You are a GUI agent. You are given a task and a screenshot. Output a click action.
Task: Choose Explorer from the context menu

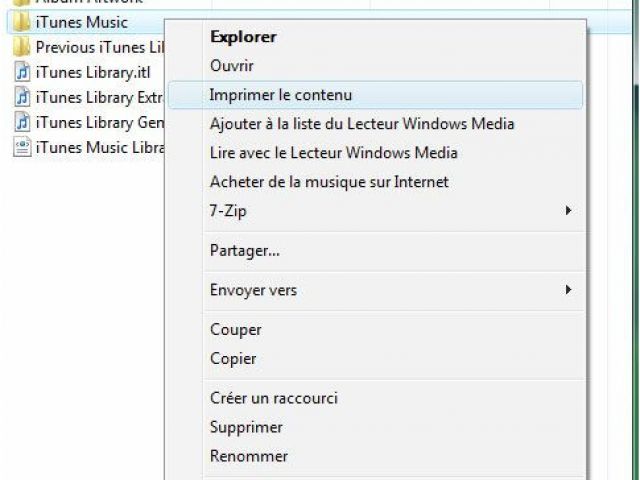point(243,37)
